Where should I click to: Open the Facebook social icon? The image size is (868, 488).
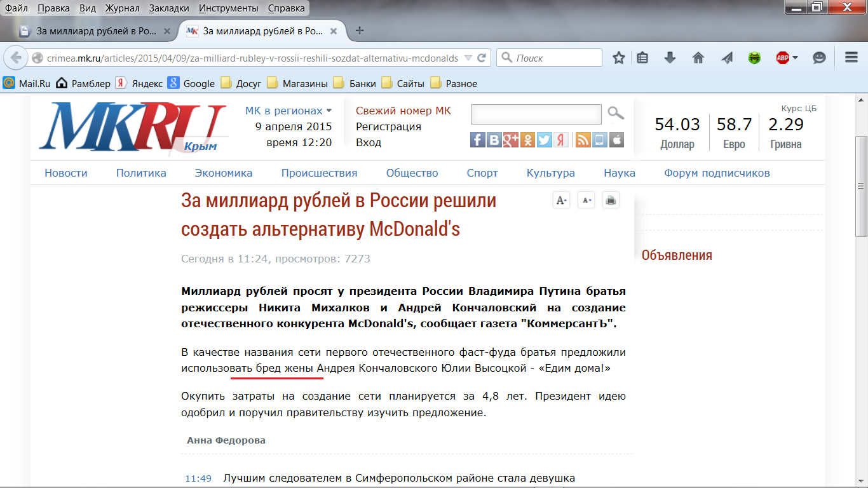tap(478, 140)
